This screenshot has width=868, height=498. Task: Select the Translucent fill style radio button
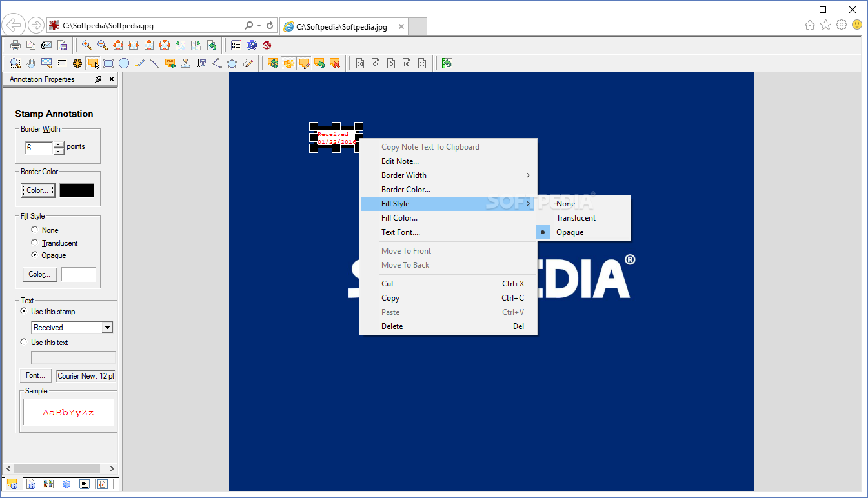35,243
